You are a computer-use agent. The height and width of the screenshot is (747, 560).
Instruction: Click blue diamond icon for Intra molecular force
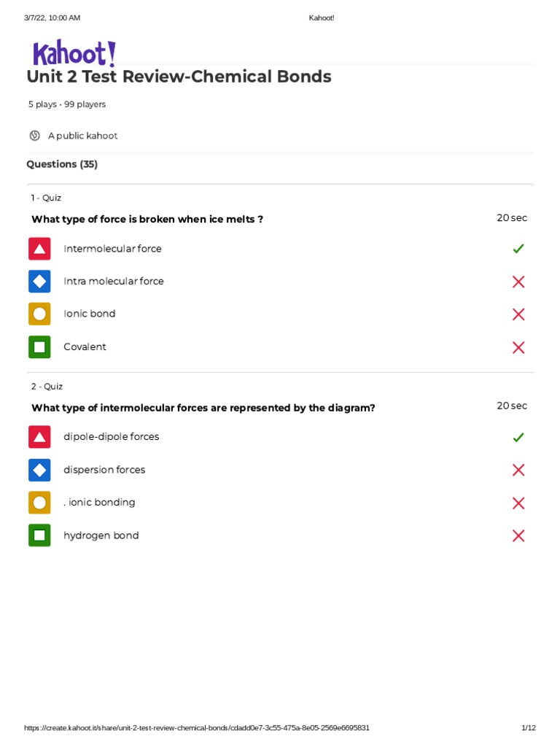coord(39,282)
